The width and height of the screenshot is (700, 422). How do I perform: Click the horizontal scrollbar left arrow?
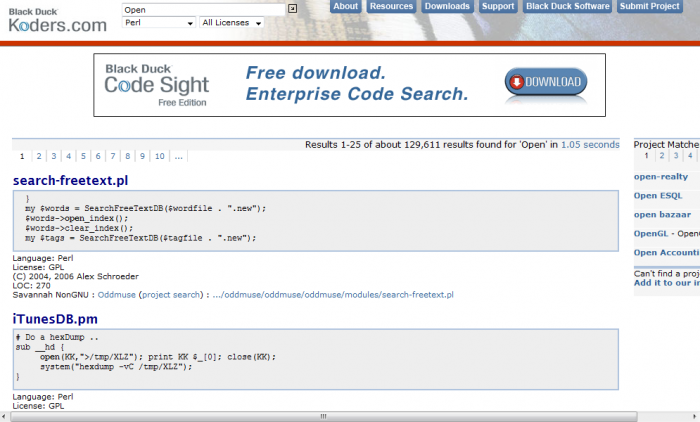click(x=4, y=416)
